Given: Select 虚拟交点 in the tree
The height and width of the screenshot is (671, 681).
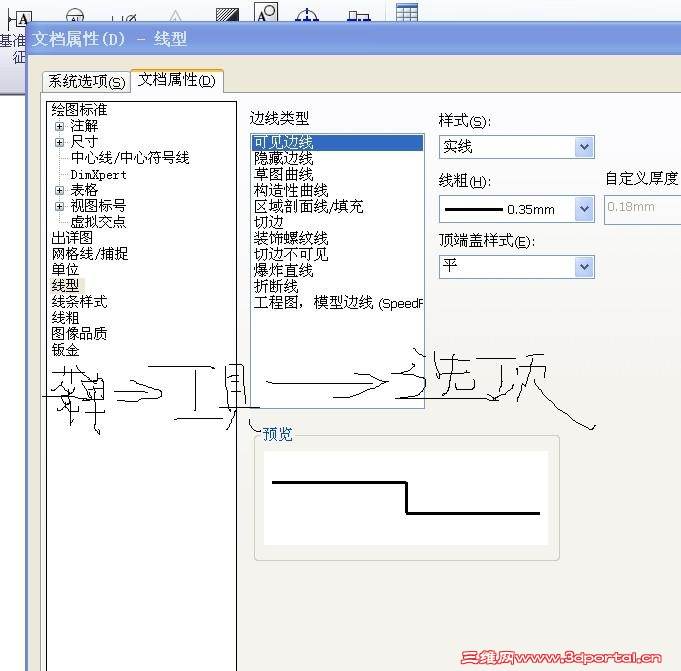Looking at the screenshot, I should coord(98,222).
